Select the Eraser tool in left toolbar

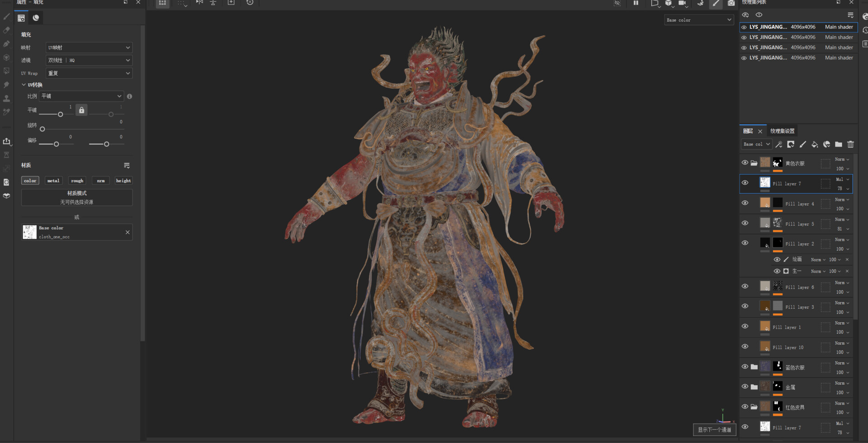[6, 30]
